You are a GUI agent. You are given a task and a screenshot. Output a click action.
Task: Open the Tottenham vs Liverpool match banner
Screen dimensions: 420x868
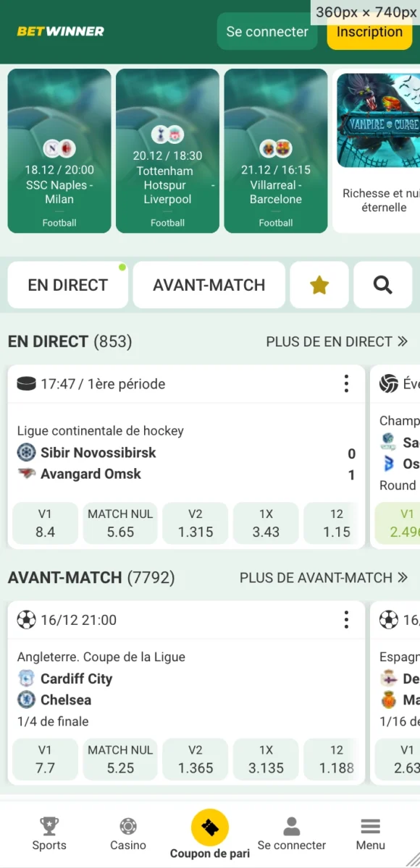tap(167, 151)
